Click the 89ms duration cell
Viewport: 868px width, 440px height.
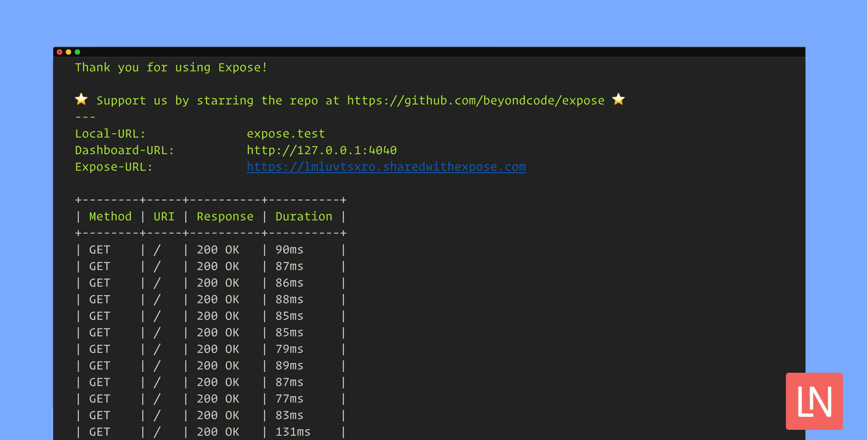[289, 366]
